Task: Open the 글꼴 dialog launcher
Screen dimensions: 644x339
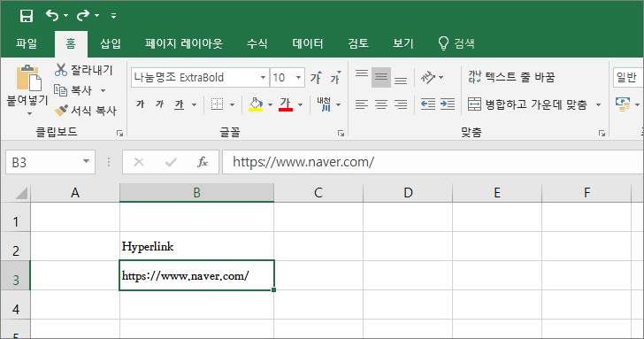Action: point(341,133)
